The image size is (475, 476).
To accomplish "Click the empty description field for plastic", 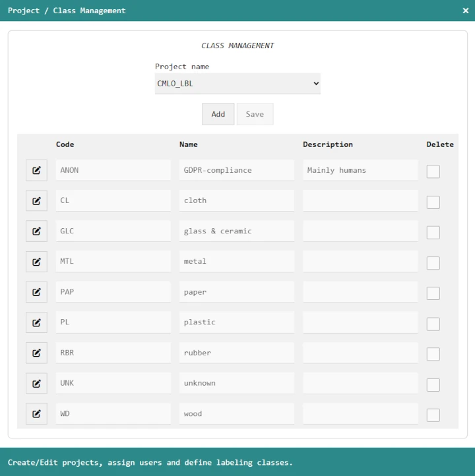I will 360,322.
